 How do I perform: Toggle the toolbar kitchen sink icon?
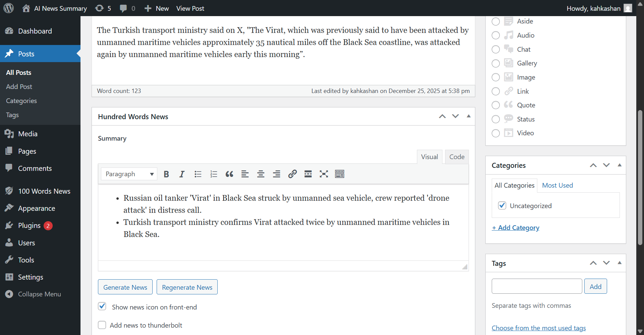pos(339,174)
